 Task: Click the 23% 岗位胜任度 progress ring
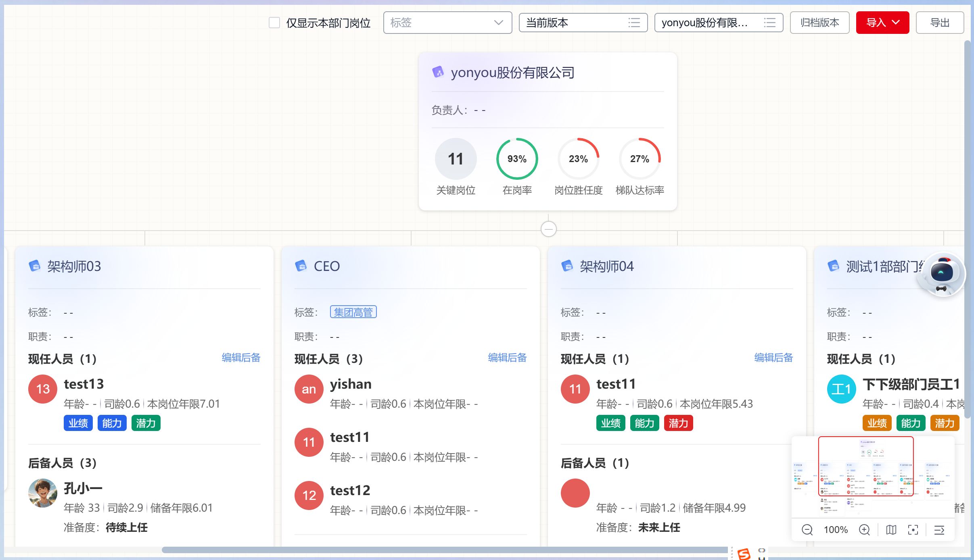click(x=578, y=159)
